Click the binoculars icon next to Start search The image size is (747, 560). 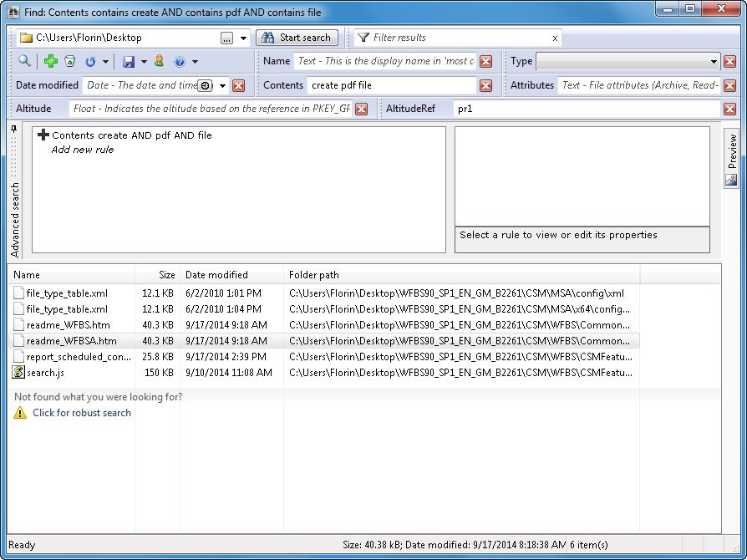(x=267, y=38)
